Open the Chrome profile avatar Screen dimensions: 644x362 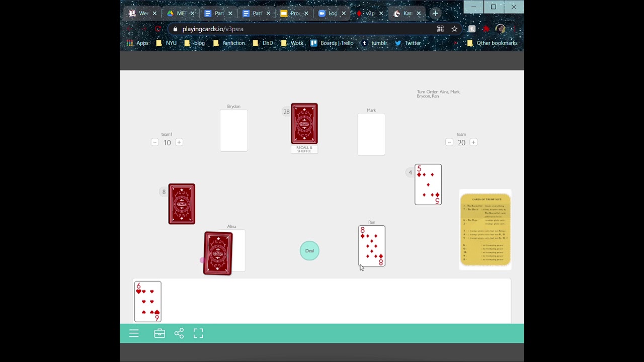pos(500,29)
